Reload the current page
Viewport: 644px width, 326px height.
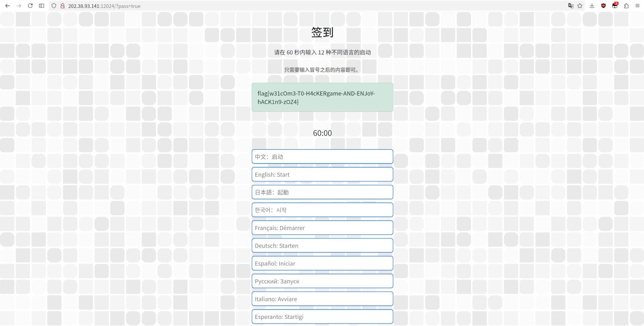click(x=30, y=6)
